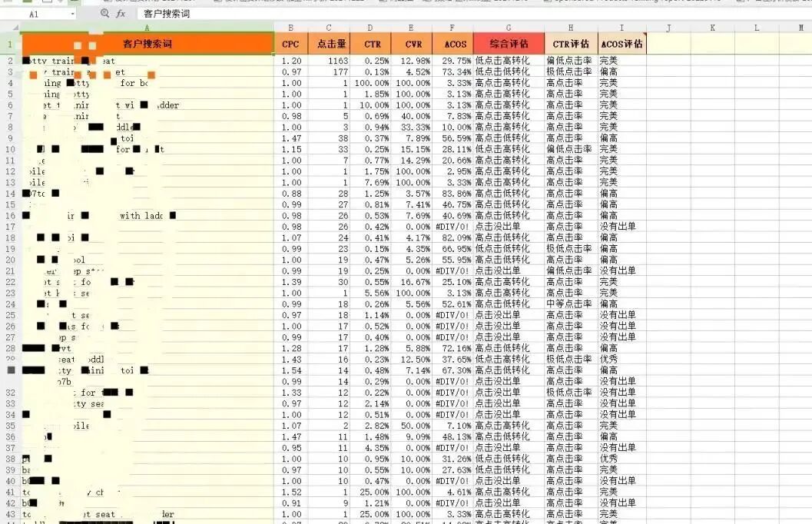Select column C header

[329, 28]
